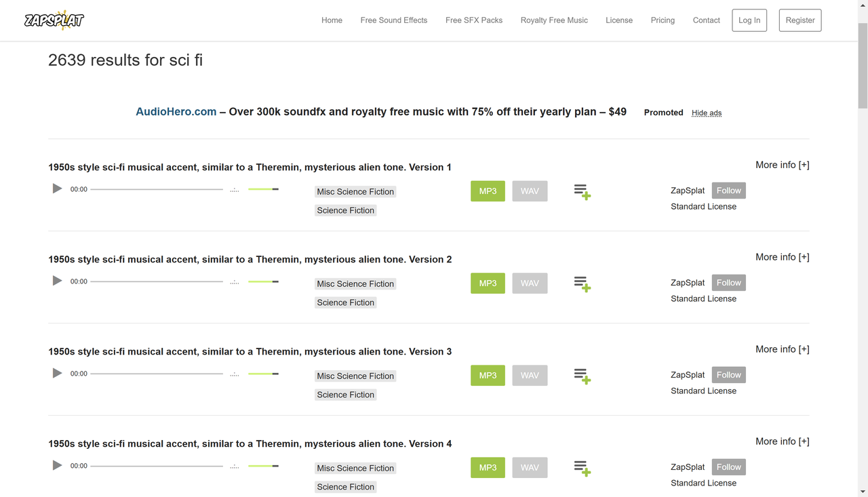
Task: Adjust Version 1 volume slider
Action: click(x=263, y=189)
